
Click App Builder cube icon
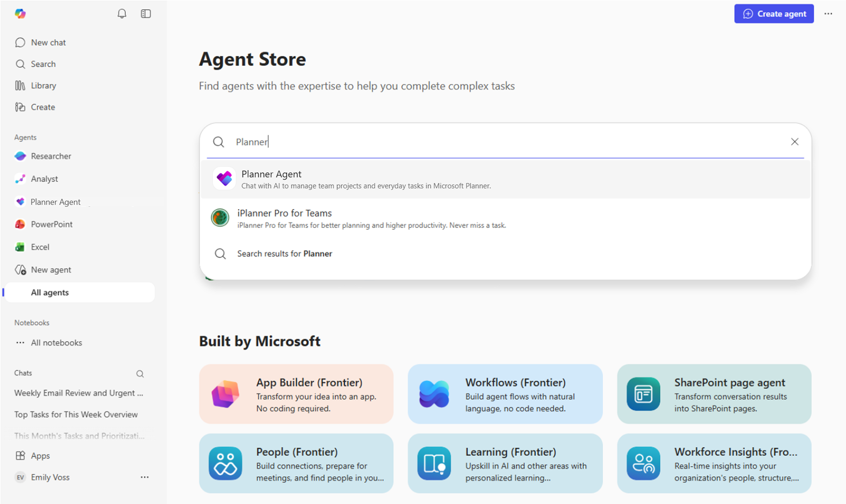click(225, 394)
